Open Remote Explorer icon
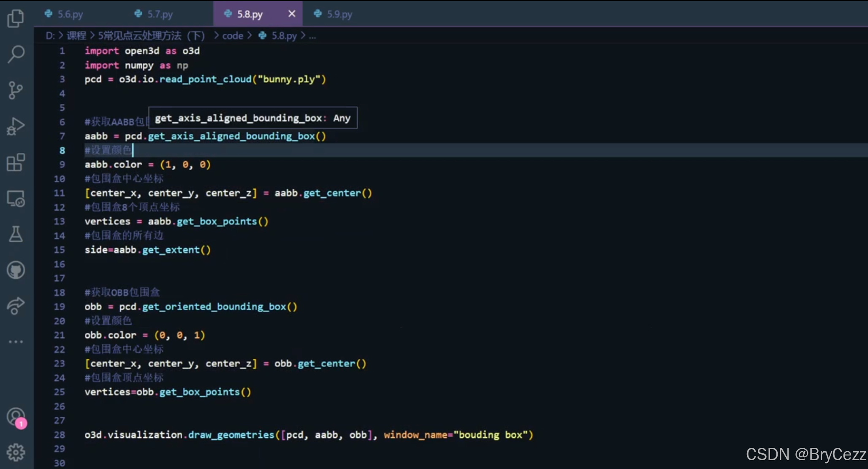Image resolution: width=868 pixels, height=469 pixels. coord(16,198)
